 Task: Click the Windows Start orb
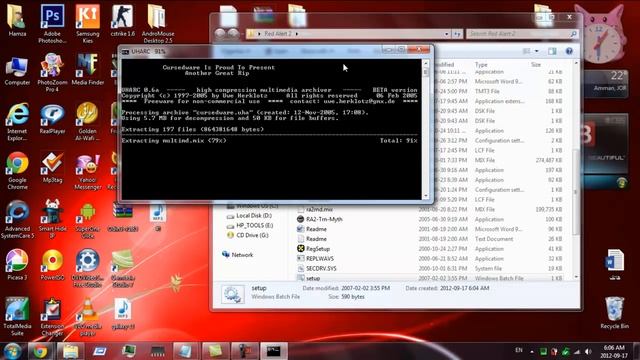click(x=13, y=351)
